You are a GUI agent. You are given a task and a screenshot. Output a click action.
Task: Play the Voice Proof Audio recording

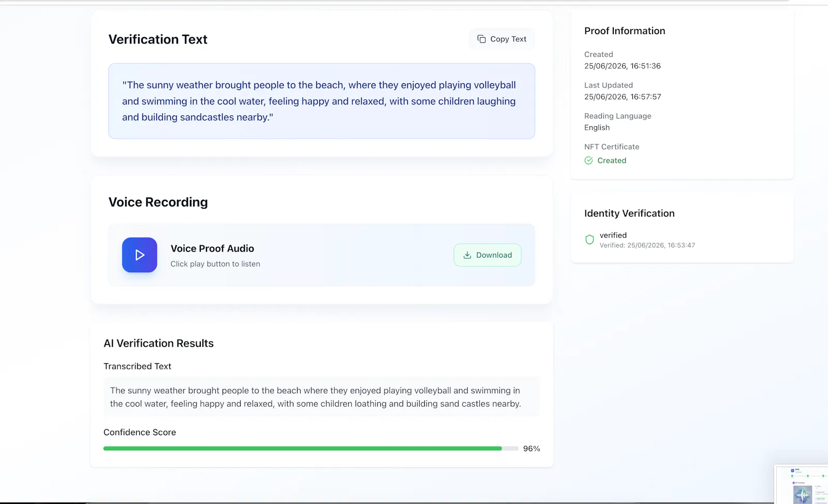coord(140,255)
